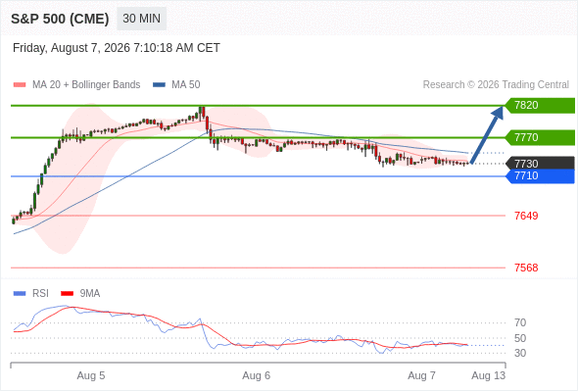Click the MA 50 blue legend swatch
The image size is (578, 392).
pos(159,85)
